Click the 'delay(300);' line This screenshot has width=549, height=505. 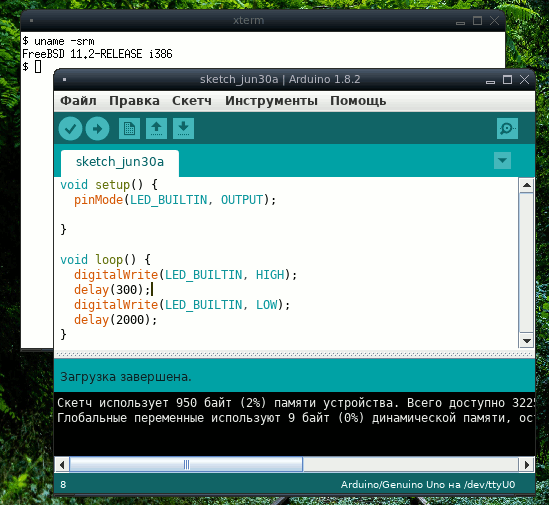[x=112, y=290]
